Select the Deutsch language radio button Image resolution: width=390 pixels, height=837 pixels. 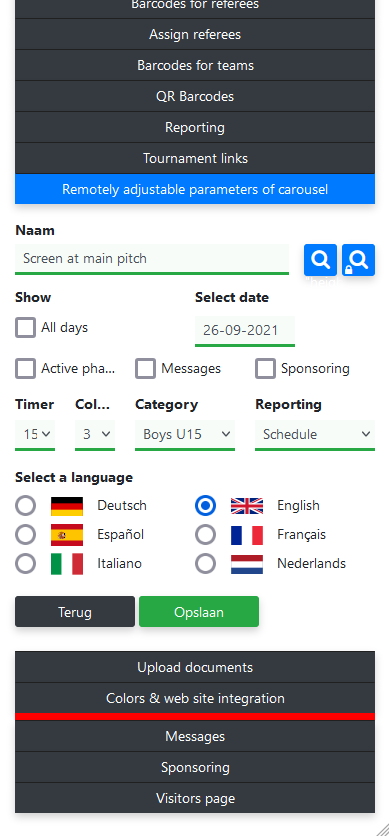(x=26, y=506)
